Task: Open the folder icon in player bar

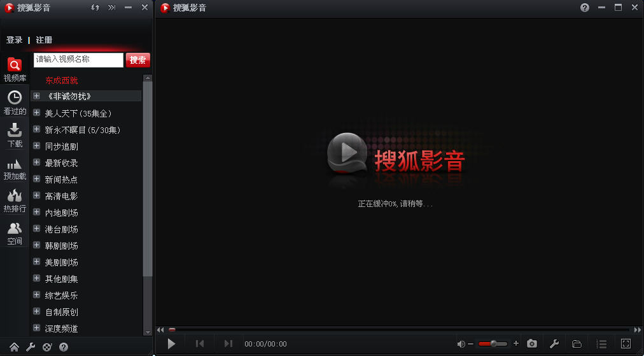Action: click(x=577, y=344)
